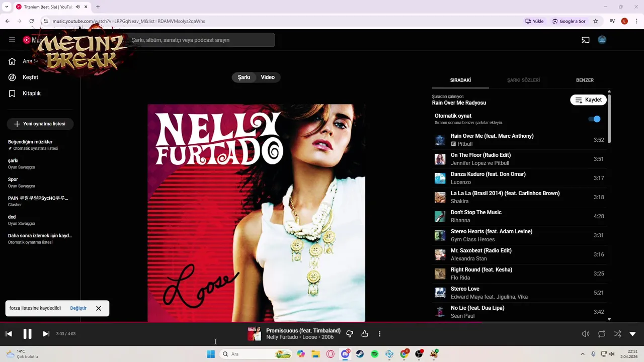Image resolution: width=644 pixels, height=362 pixels.
Task: Click Değiştir in the notification
Action: point(78,308)
